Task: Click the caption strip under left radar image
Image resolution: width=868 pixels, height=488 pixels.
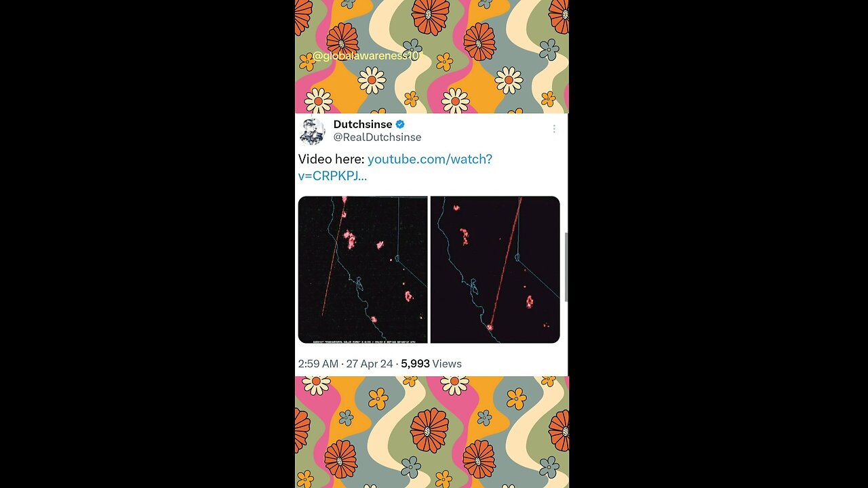Action: [x=363, y=340]
